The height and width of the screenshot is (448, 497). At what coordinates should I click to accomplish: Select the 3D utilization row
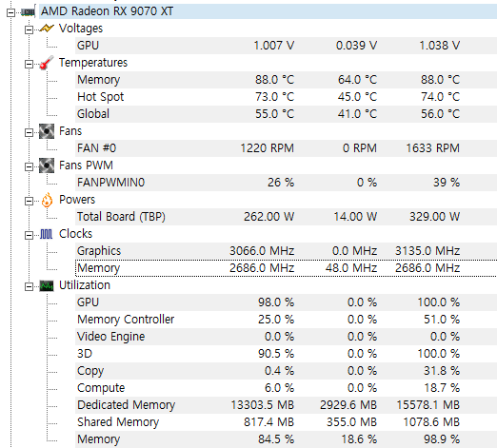[286, 354]
